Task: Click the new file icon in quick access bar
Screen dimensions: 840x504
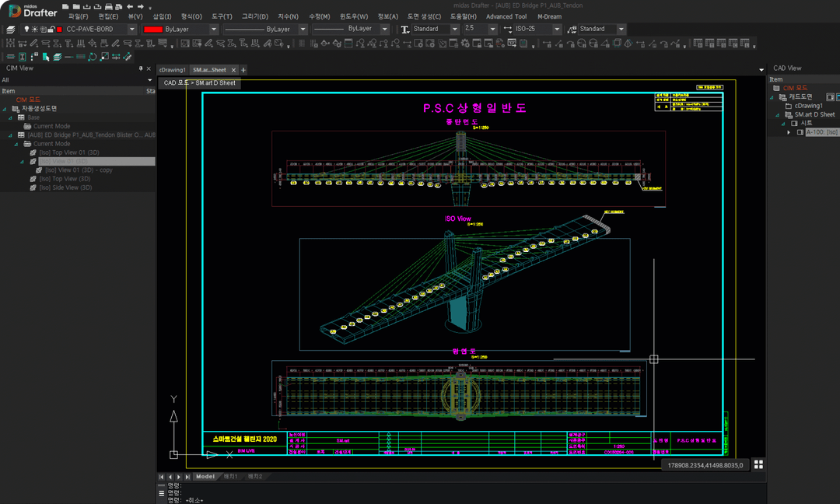Action: tap(65, 6)
